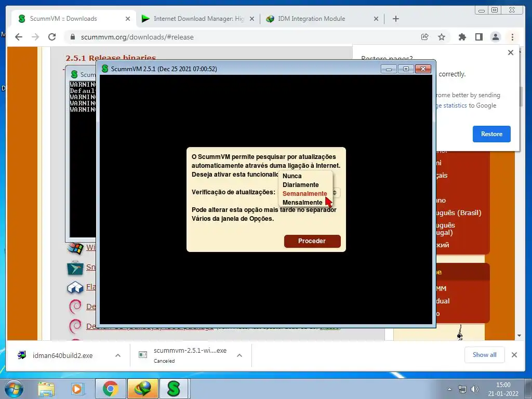The height and width of the screenshot is (399, 532).
Task: Click ScummVM taskbar icon
Action: [174, 389]
